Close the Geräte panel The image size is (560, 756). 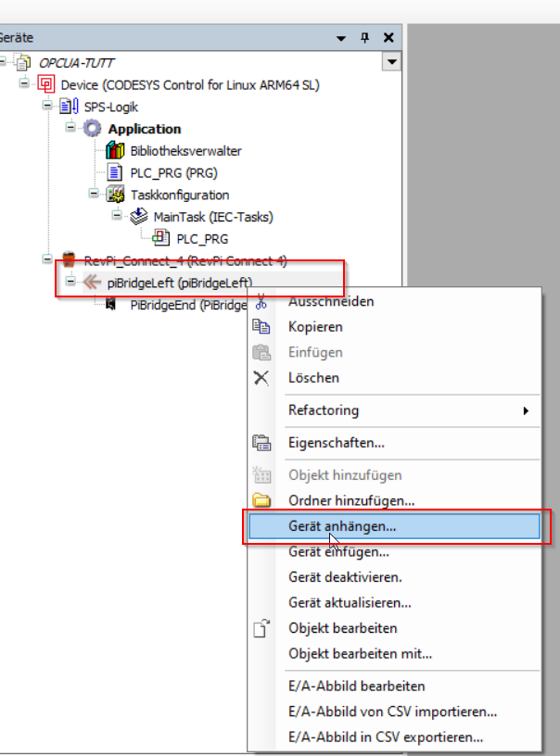pyautogui.click(x=388, y=37)
